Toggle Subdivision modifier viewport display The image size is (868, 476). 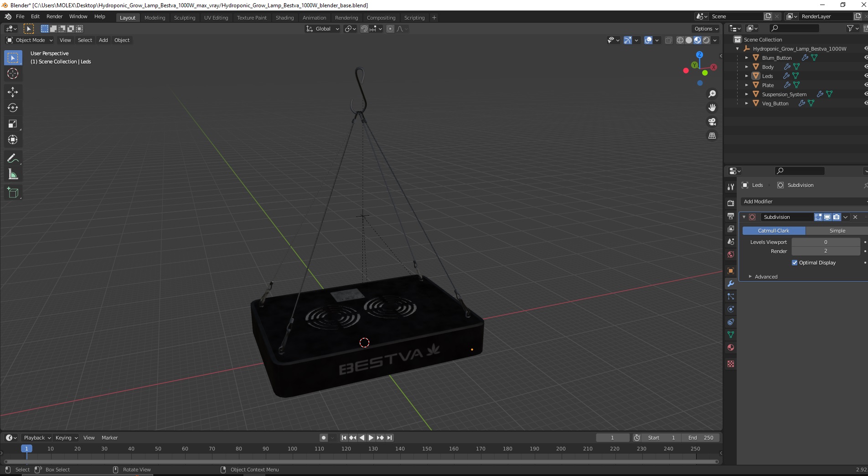pyautogui.click(x=827, y=217)
